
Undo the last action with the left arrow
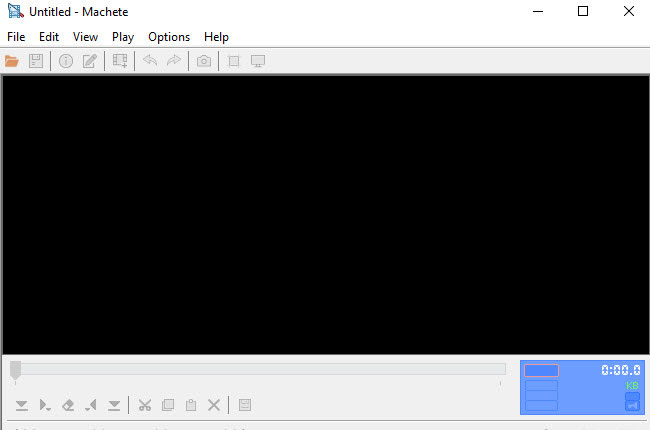[150, 61]
